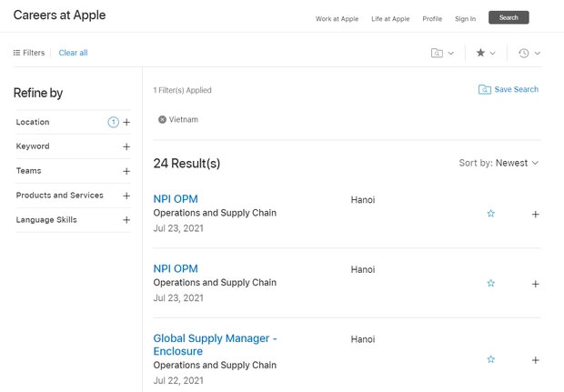Open Life at Apple menu item
The image size is (564, 392).
coord(390,18)
